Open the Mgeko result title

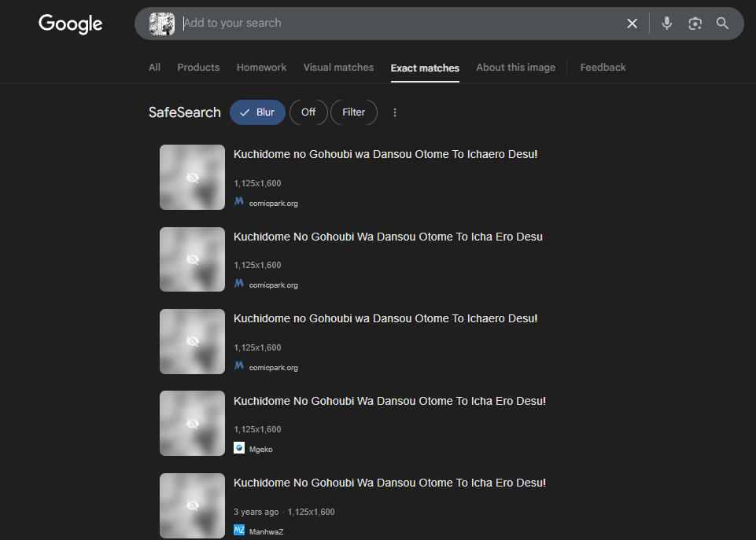tap(389, 402)
